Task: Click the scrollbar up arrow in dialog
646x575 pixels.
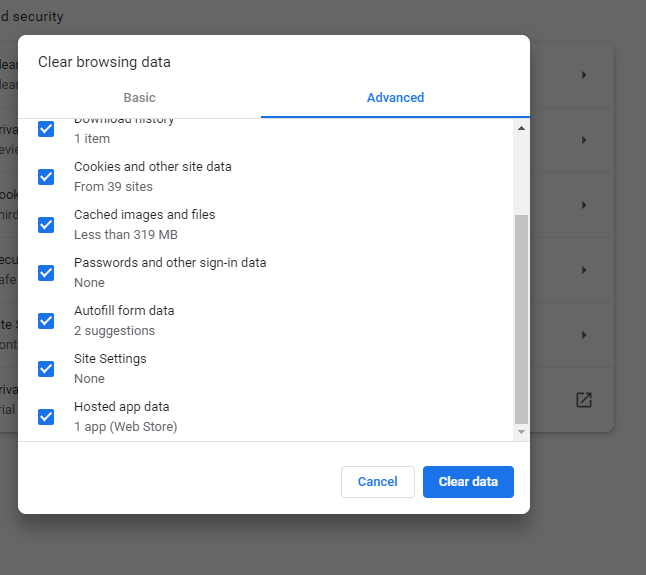Action: pyautogui.click(x=521, y=128)
